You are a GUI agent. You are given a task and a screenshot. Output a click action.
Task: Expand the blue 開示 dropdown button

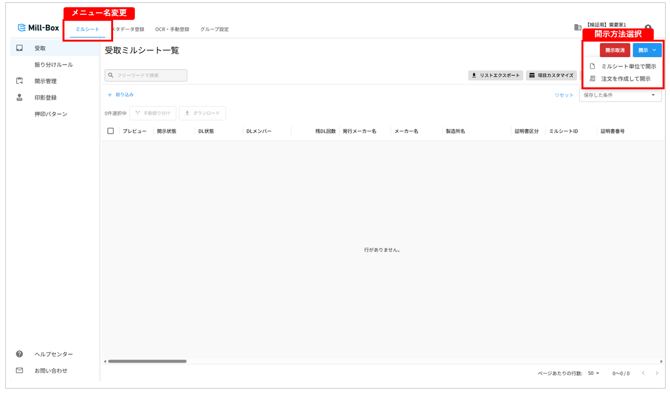(647, 50)
